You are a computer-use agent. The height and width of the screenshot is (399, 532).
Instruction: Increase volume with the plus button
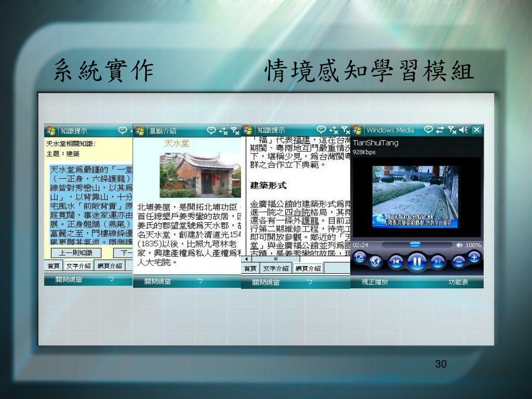(x=474, y=258)
